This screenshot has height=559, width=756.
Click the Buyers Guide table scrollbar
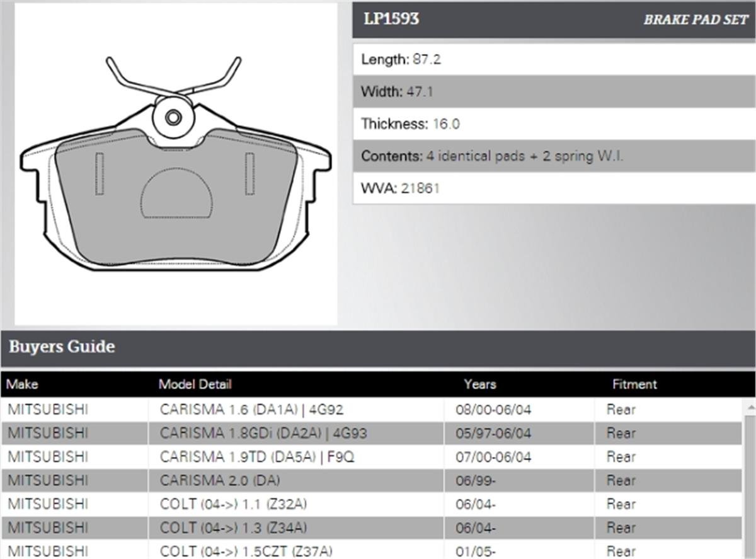(750, 478)
